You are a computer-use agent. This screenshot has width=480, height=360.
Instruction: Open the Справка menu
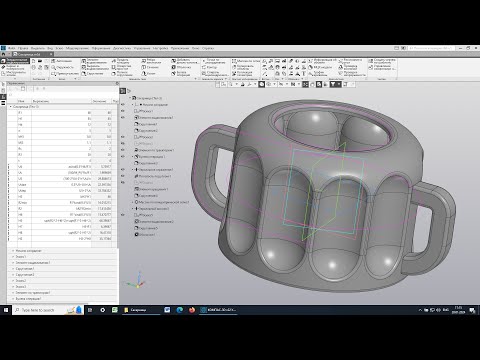[208, 48]
